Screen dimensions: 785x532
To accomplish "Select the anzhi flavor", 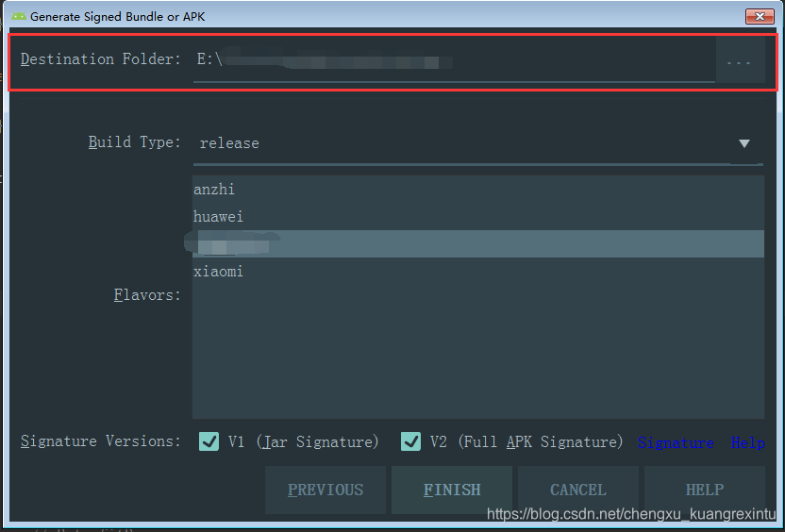I will 478,190.
